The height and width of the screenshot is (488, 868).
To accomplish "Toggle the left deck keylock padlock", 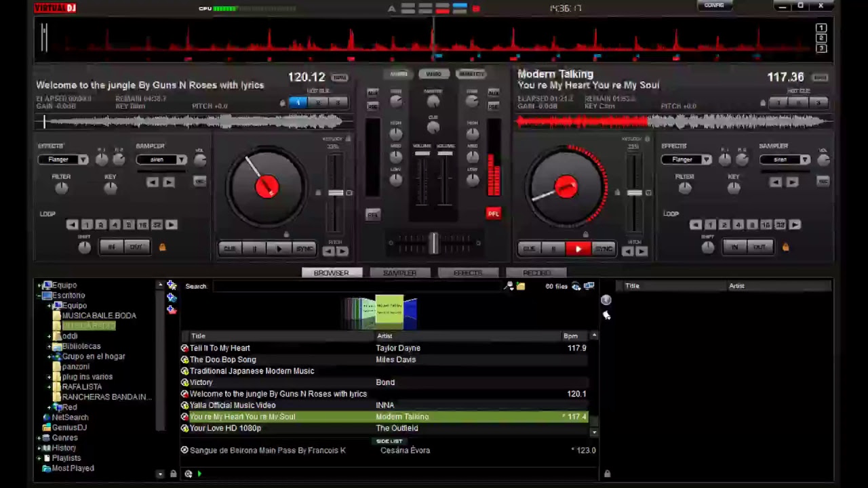I will tap(348, 138).
